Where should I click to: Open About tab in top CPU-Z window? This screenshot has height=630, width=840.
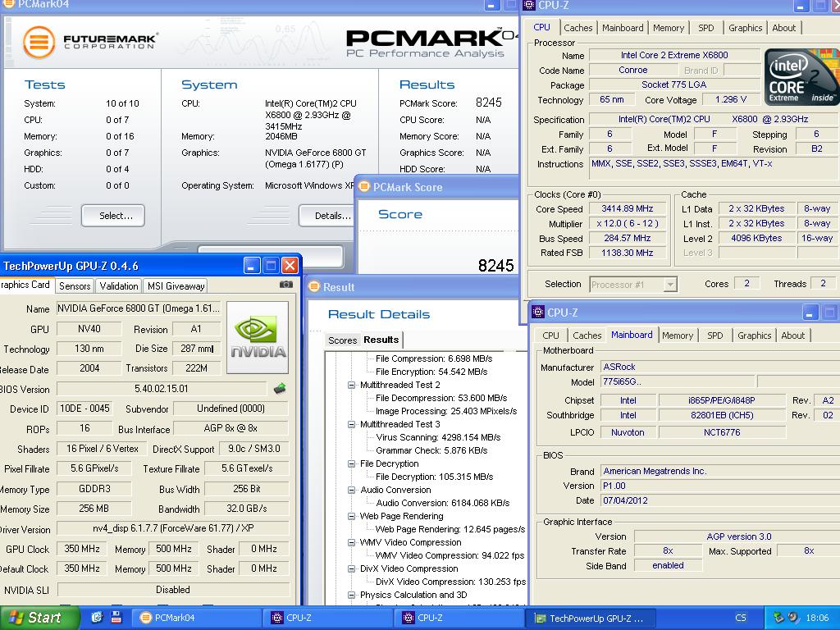(783, 28)
